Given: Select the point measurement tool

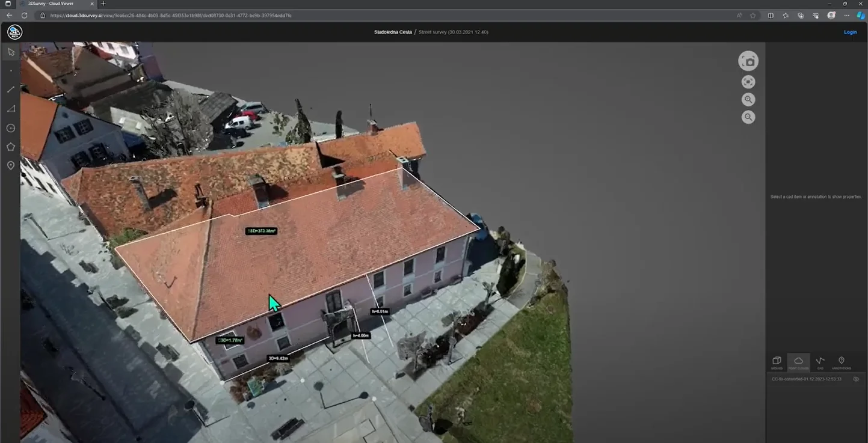Looking at the screenshot, I should pos(10,70).
